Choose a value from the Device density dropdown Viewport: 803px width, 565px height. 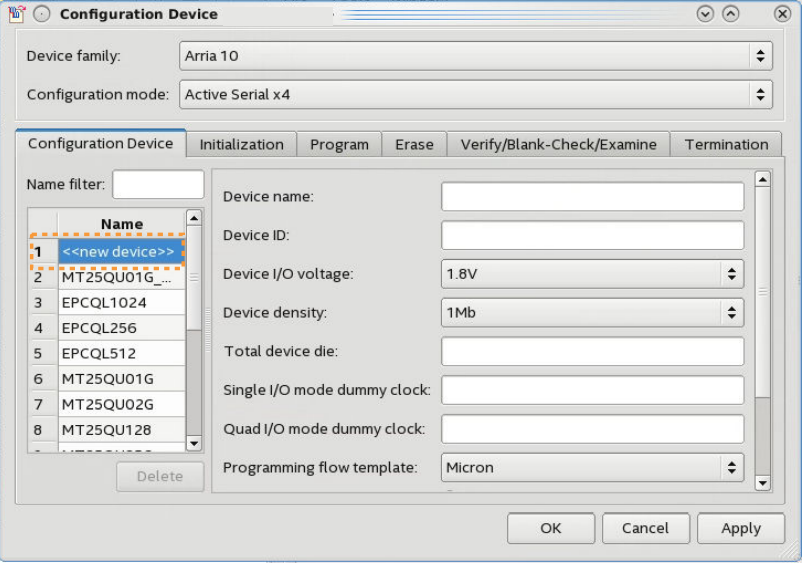[x=592, y=313]
